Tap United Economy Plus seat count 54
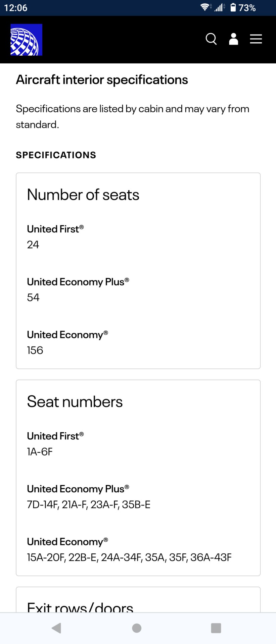The height and width of the screenshot is (644, 276). [33, 298]
